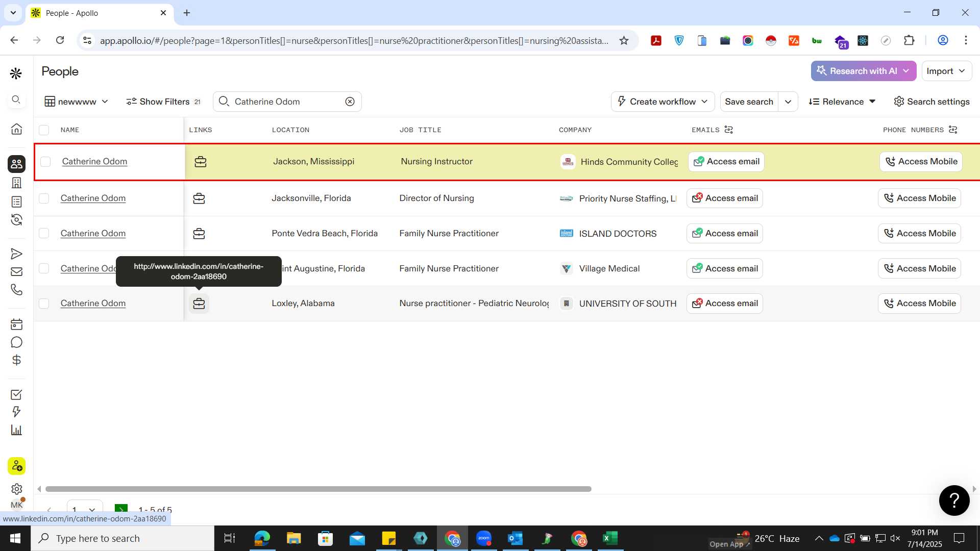
Task: Open column settings icon beside PHONE NUMBERS
Action: pos(952,130)
